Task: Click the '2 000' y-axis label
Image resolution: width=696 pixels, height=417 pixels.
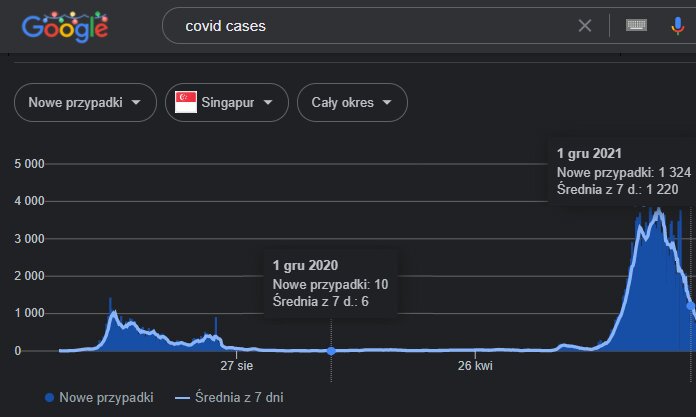Action: click(x=29, y=276)
